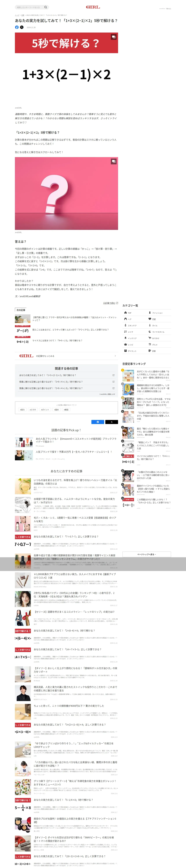186x868 pixels.
Task: Open the TOP category with the house icon
Action: click(126, 313)
